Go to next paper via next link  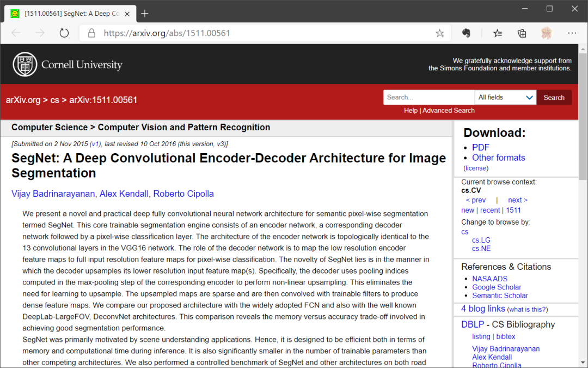[518, 200]
